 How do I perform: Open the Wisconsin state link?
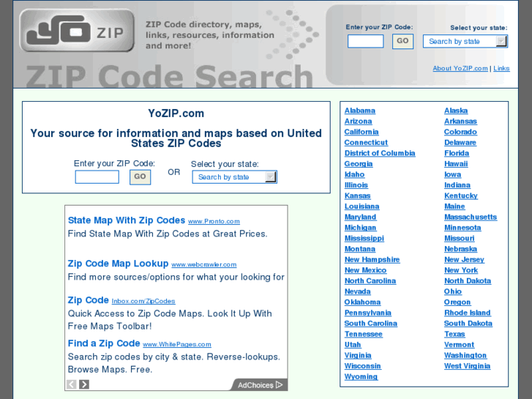(363, 366)
